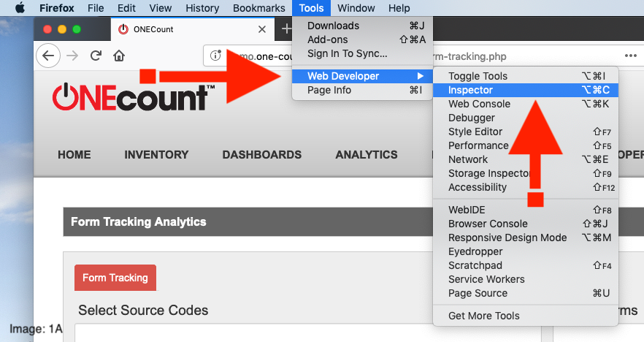Open the Window menu

pos(356,8)
